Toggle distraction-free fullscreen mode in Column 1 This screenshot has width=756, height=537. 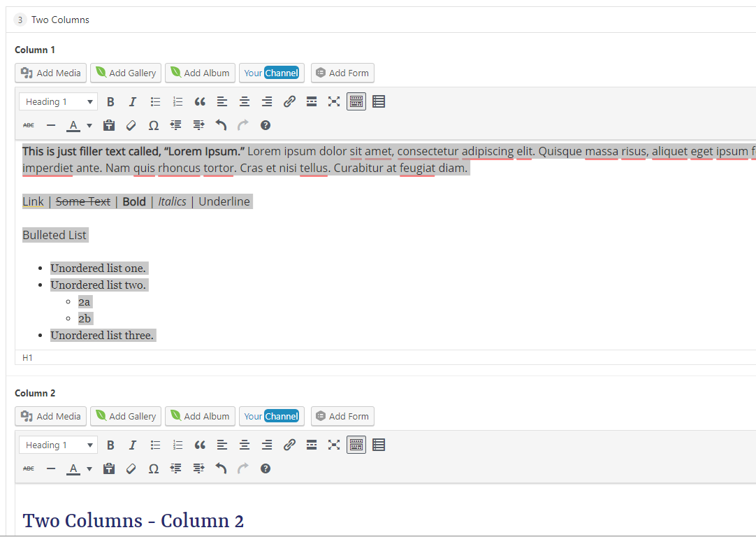[x=334, y=102]
